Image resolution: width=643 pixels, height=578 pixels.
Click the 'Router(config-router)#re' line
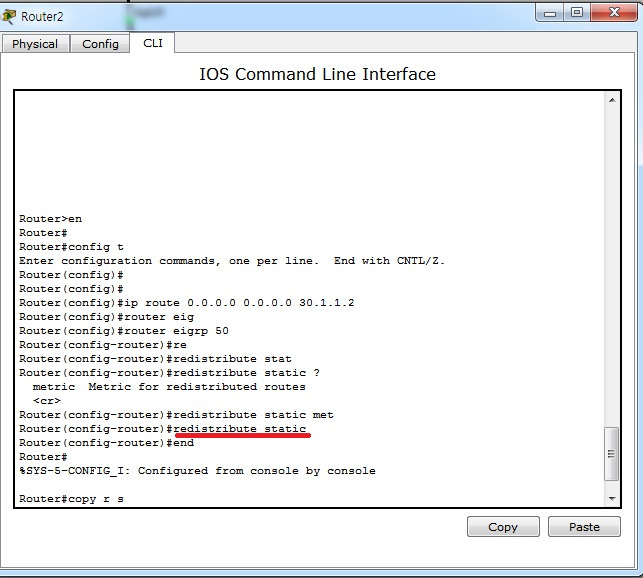[103, 345]
